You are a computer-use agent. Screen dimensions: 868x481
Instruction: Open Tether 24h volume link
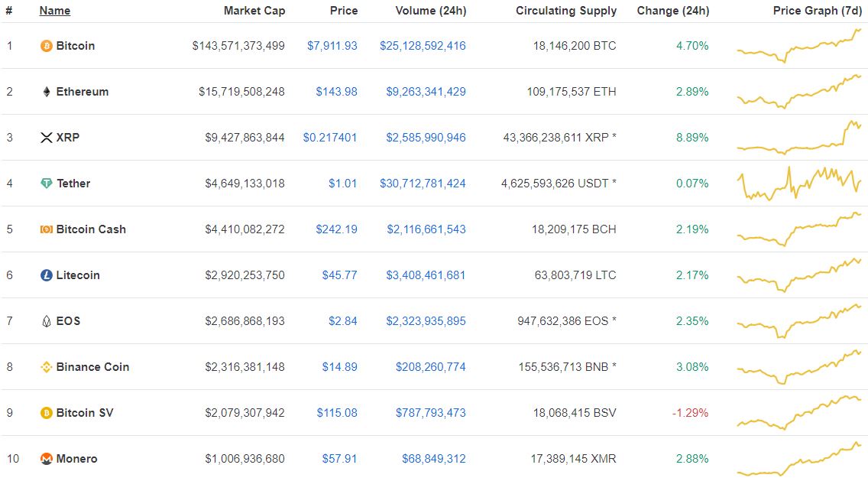click(x=423, y=184)
